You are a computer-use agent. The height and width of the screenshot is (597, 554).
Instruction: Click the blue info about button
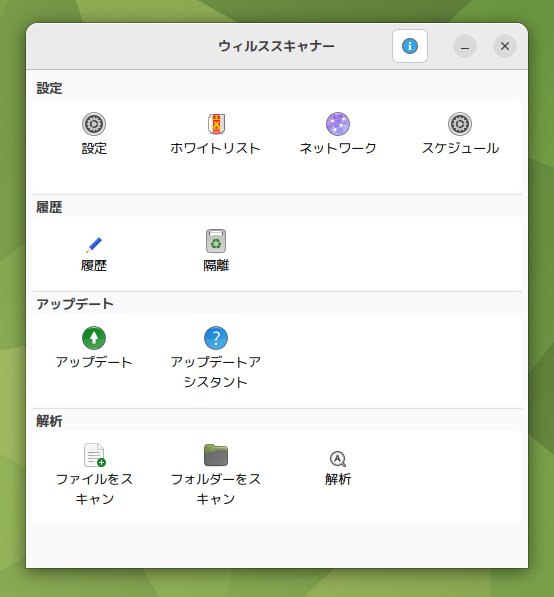pos(410,46)
